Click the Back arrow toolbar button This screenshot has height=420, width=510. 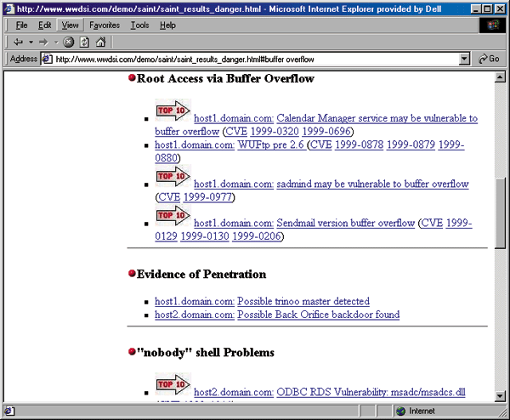18,42
